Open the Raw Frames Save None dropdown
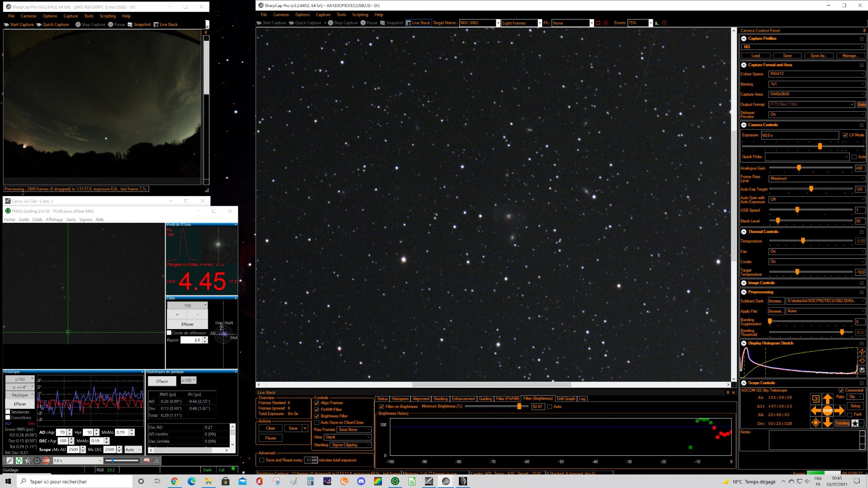 click(x=354, y=430)
